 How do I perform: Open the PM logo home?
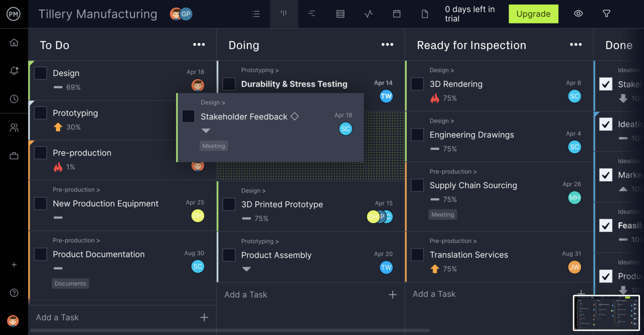pos(14,14)
